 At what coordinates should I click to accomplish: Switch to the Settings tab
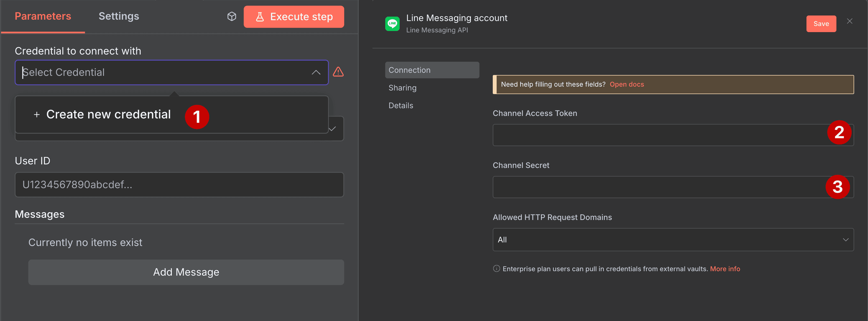point(119,16)
